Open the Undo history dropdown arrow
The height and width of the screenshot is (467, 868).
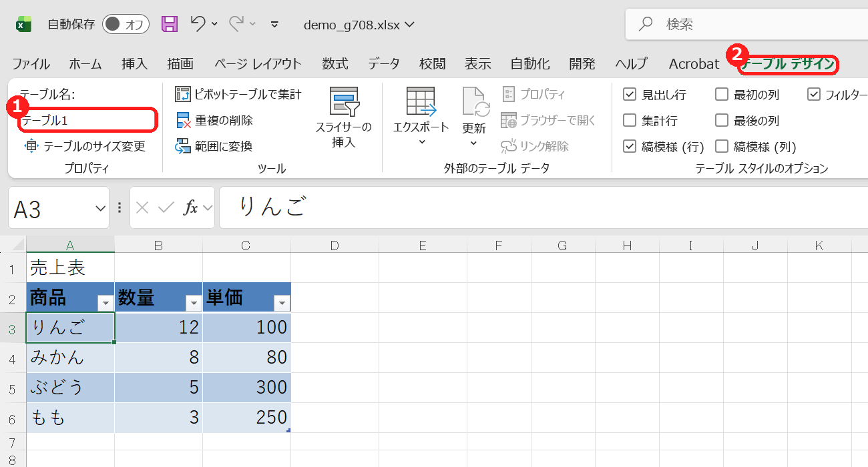[214, 24]
